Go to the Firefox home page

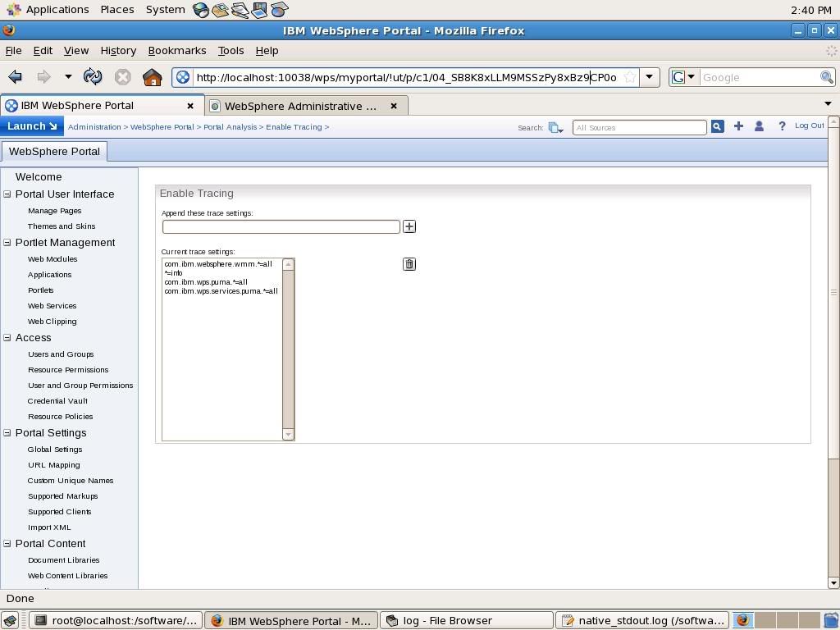coord(152,77)
